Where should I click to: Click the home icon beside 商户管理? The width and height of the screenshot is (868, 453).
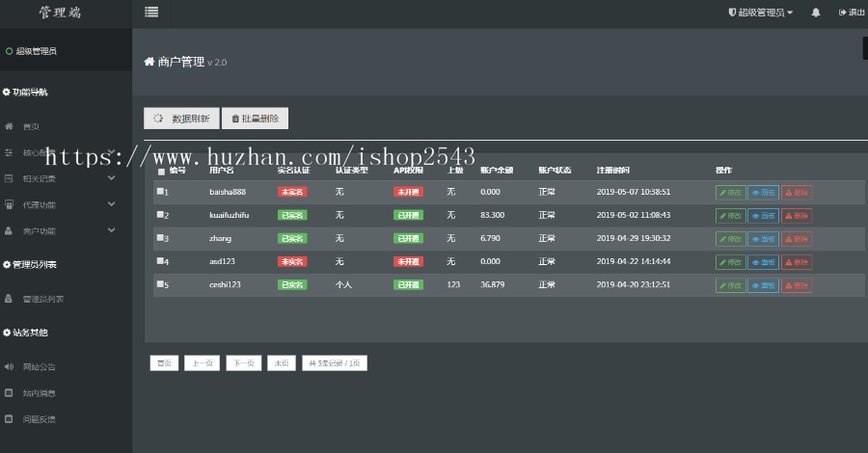coord(149,62)
